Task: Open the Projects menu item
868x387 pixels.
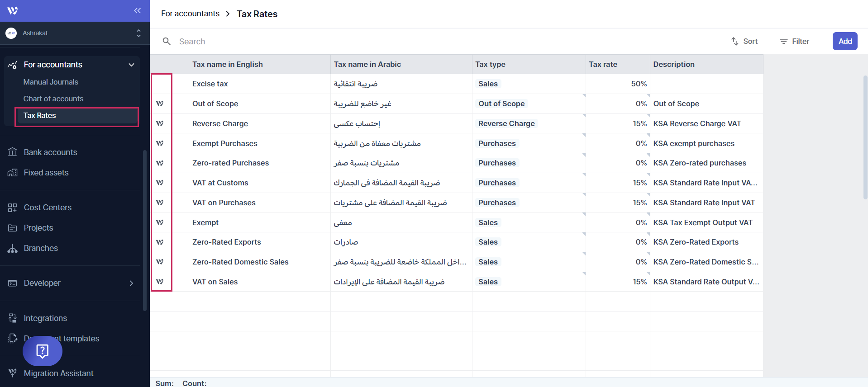Action: 38,228
